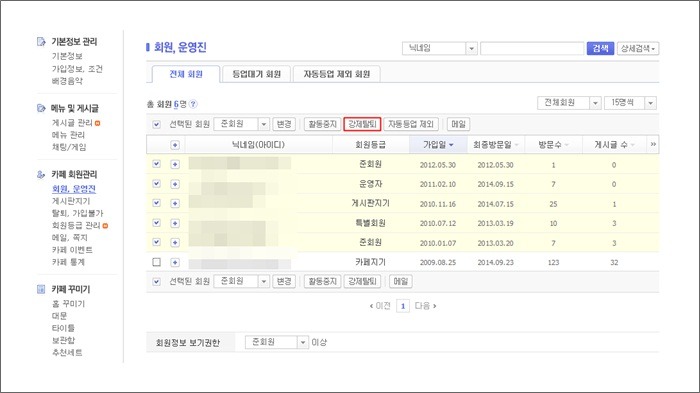Sort by 가입일 column
The image size is (700, 393).
438,145
